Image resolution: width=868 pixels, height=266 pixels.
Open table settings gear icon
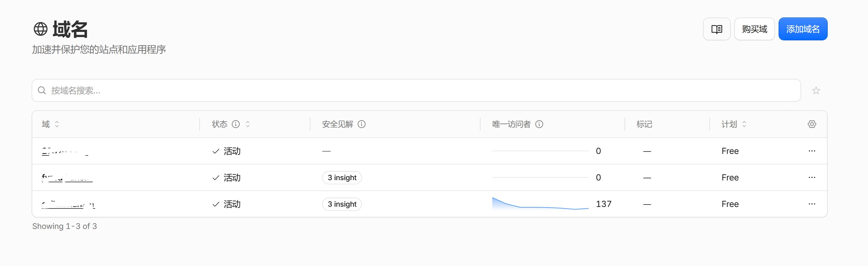click(x=812, y=124)
